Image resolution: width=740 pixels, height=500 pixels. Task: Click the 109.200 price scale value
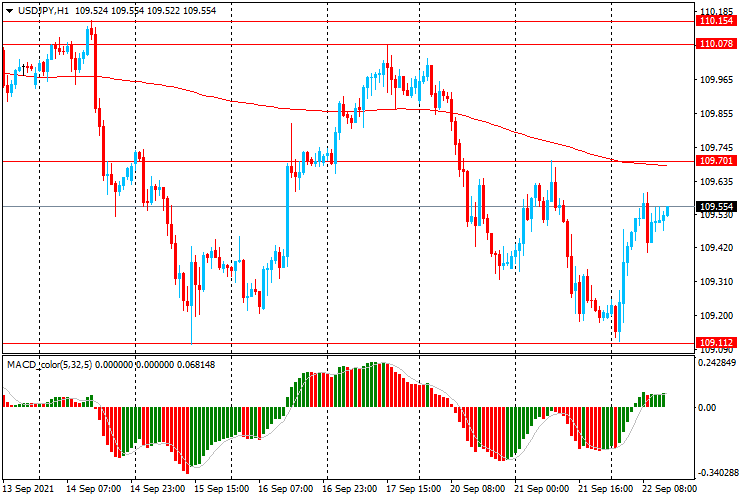click(x=716, y=316)
